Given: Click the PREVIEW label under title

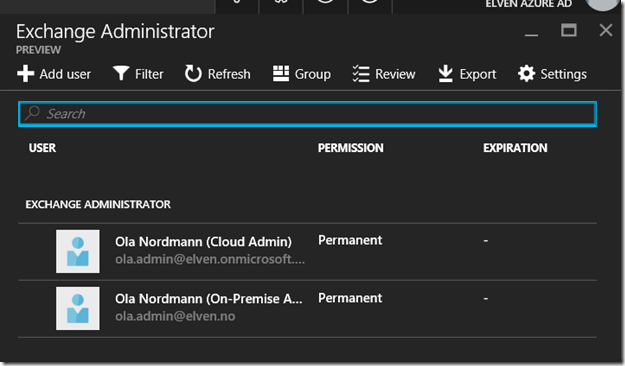Looking at the screenshot, I should click(x=38, y=50).
